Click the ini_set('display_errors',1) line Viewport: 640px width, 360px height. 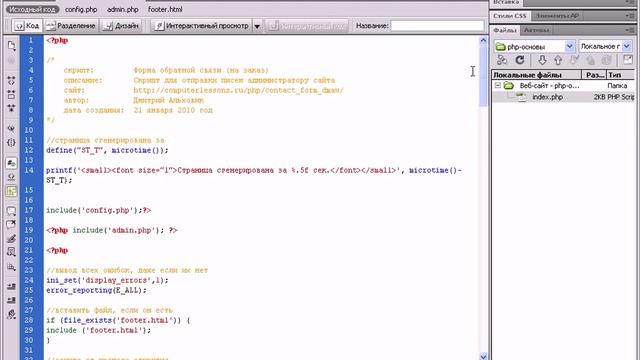107,280
